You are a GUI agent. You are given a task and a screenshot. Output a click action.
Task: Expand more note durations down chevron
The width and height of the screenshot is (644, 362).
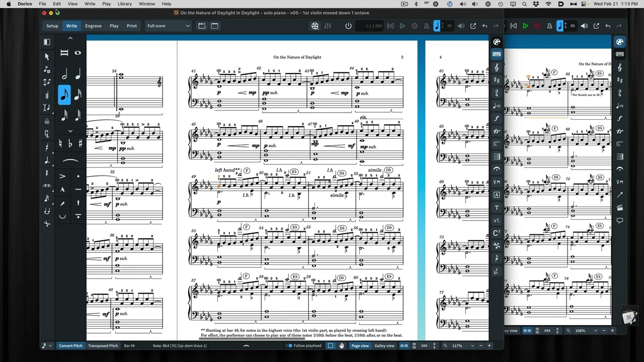[x=70, y=131]
